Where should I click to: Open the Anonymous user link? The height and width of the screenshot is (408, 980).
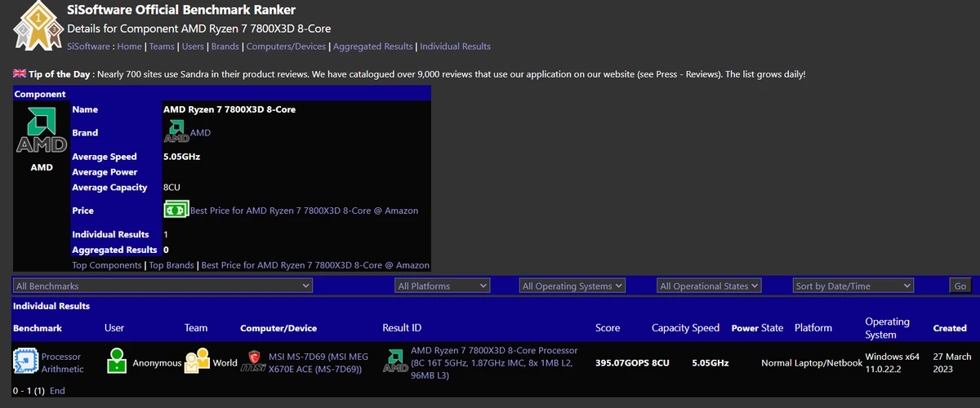click(x=157, y=362)
